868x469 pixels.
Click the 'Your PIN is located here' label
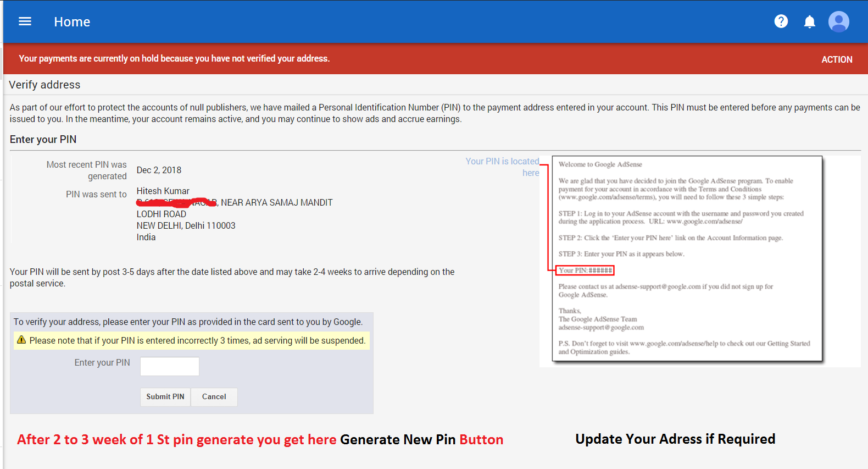coord(503,167)
